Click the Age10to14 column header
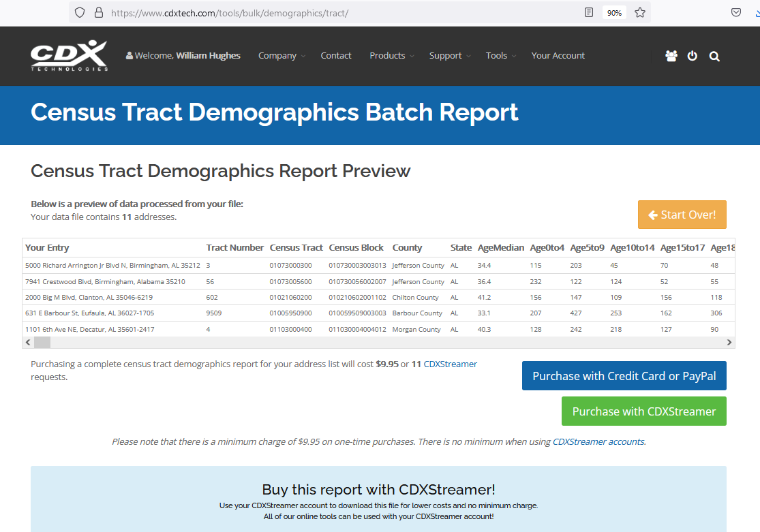The height and width of the screenshot is (532, 760). [632, 247]
